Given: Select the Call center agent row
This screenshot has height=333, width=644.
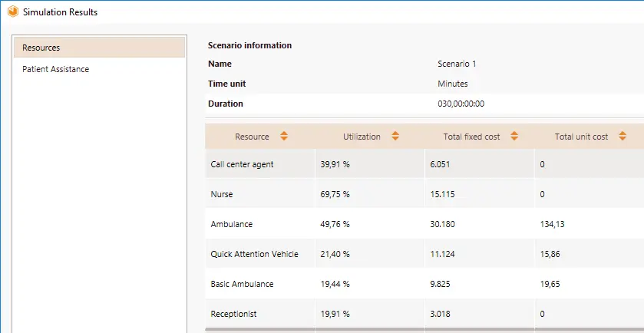Looking at the screenshot, I should tap(424, 164).
